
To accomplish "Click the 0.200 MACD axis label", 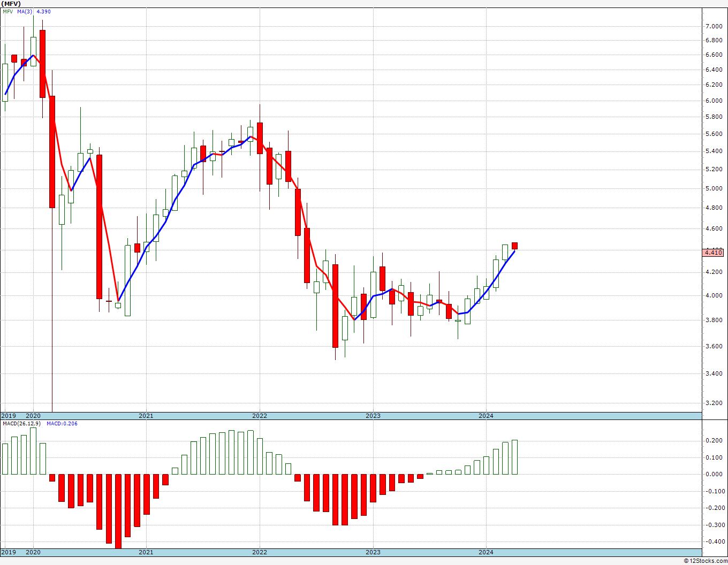I will tap(713, 440).
